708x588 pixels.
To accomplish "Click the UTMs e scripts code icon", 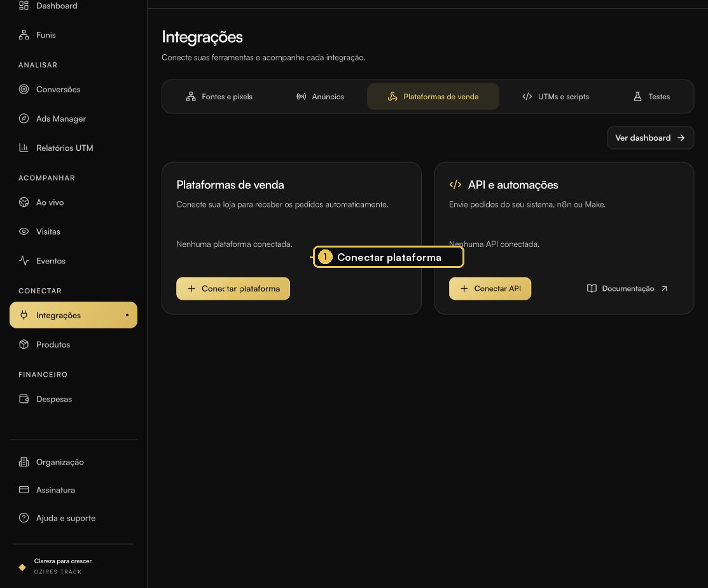I will [x=527, y=96].
